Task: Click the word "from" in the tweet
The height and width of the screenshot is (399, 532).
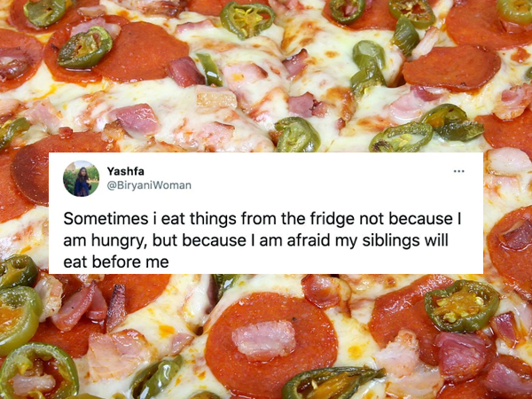Action: pyautogui.click(x=256, y=219)
